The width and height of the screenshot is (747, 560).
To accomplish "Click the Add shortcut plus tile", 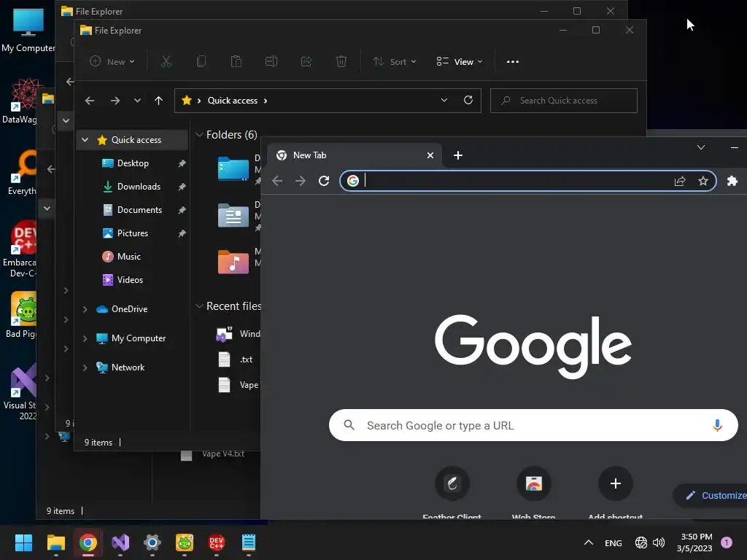I will [616, 484].
